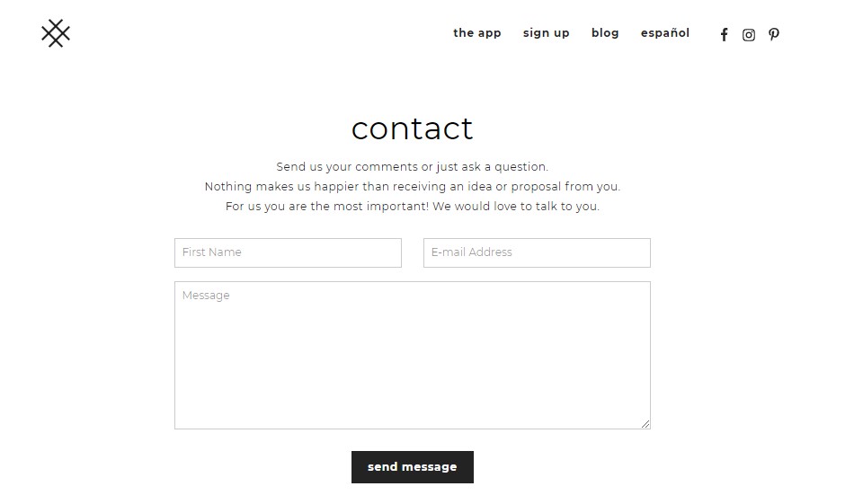Switch the site language to español

click(664, 33)
